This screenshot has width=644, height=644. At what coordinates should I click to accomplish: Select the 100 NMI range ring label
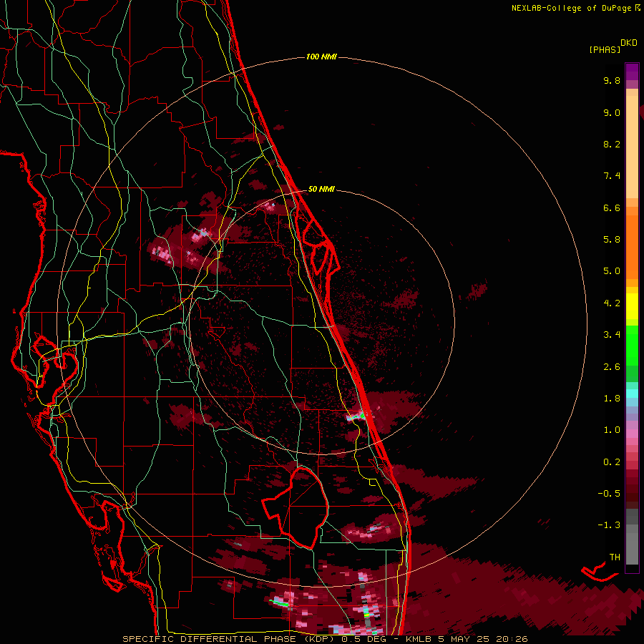321,57
